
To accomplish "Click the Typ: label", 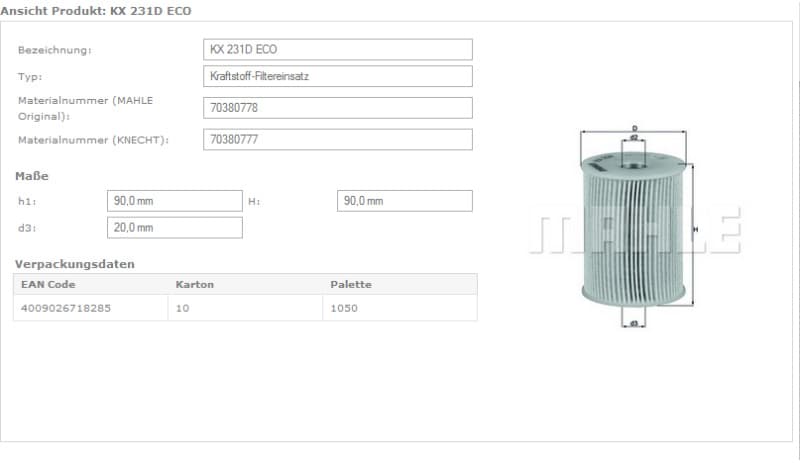I will [x=30, y=77].
